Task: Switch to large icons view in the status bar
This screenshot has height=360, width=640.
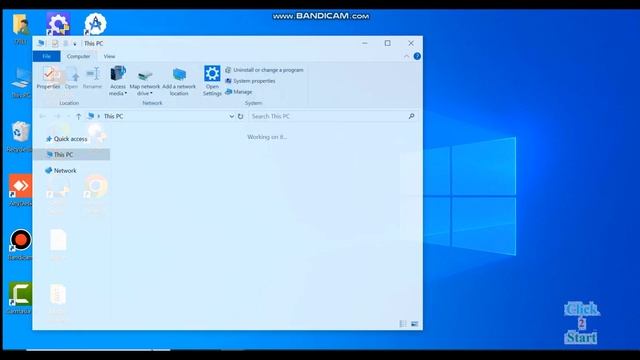Action: (x=414, y=324)
